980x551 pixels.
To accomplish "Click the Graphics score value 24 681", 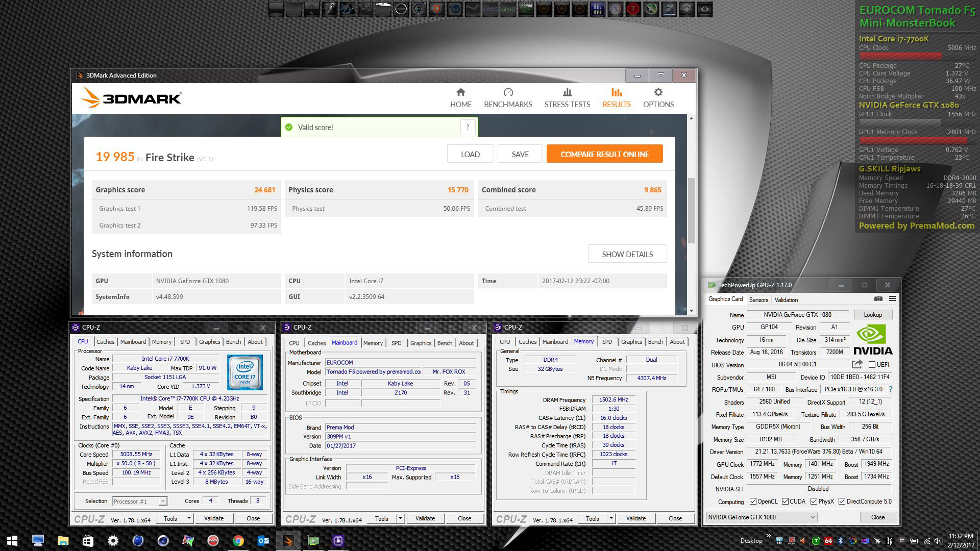I will click(264, 190).
